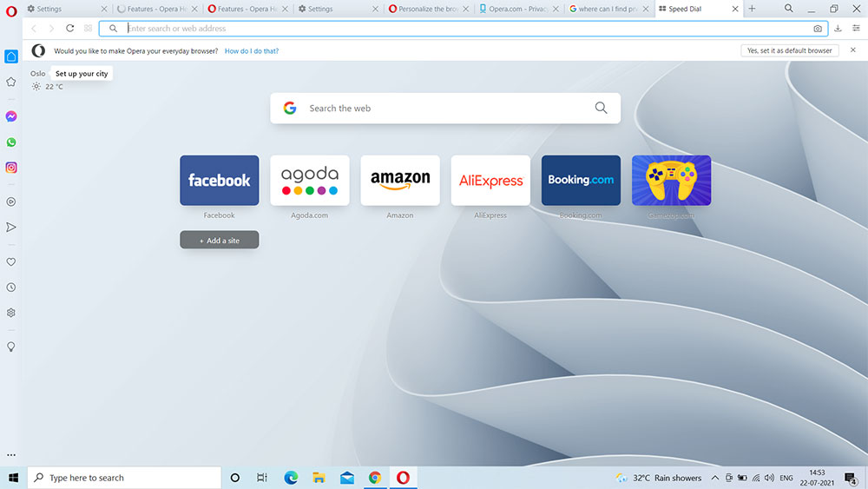Open sidebar setup three-dots menu

11,455
